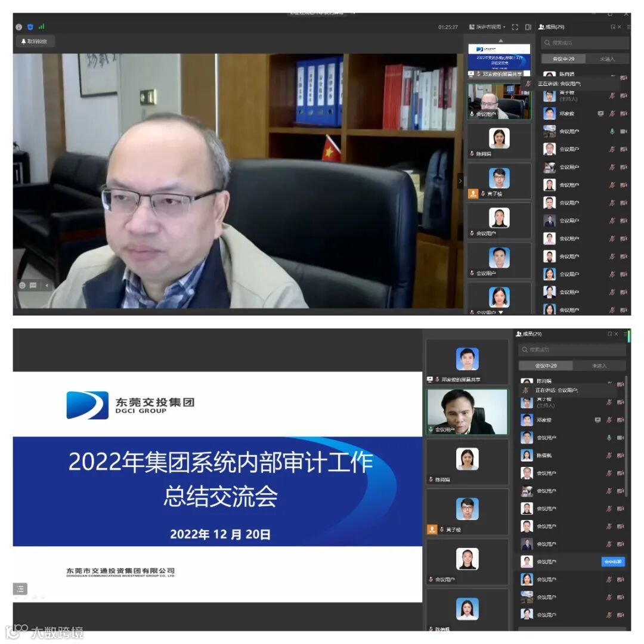Toggle 黄子棱 microphone in upper member list
644x644 pixels.
click(612, 95)
